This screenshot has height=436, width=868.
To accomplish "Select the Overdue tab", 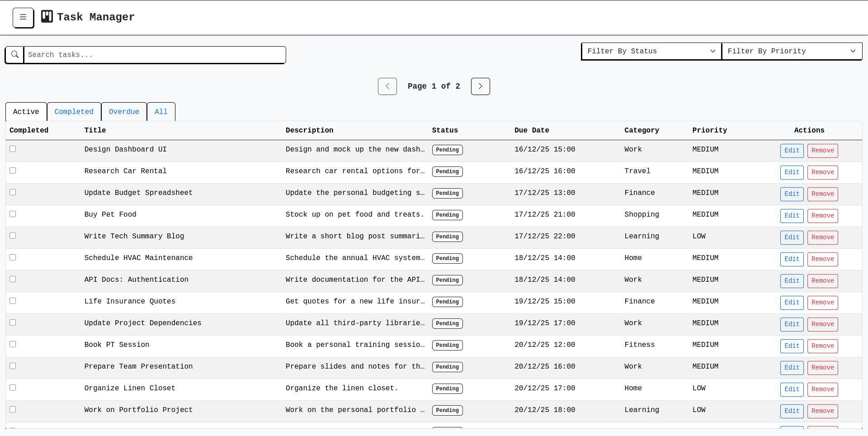I will coord(124,112).
